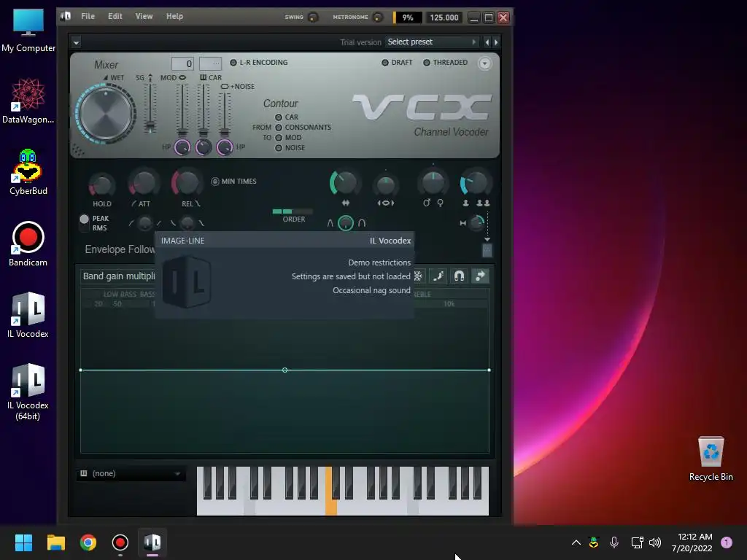
Task: Click the ORDER band indicator
Action: point(293,211)
